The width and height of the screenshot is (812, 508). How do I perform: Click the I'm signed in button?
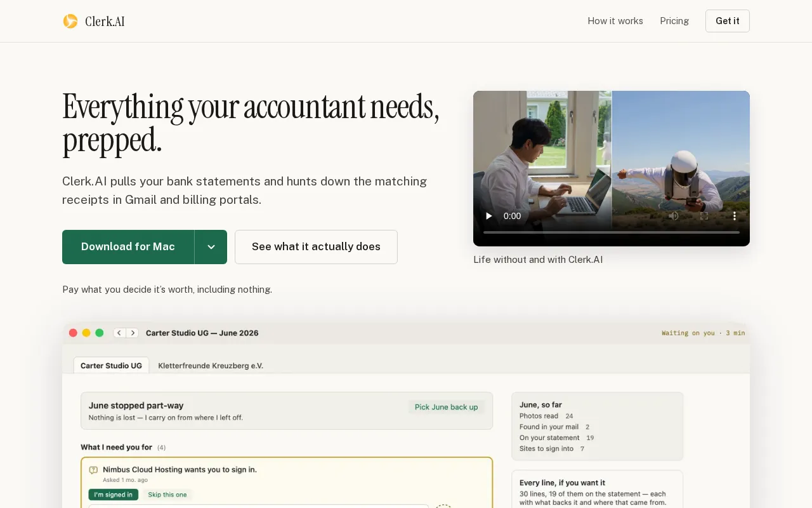pos(113,495)
